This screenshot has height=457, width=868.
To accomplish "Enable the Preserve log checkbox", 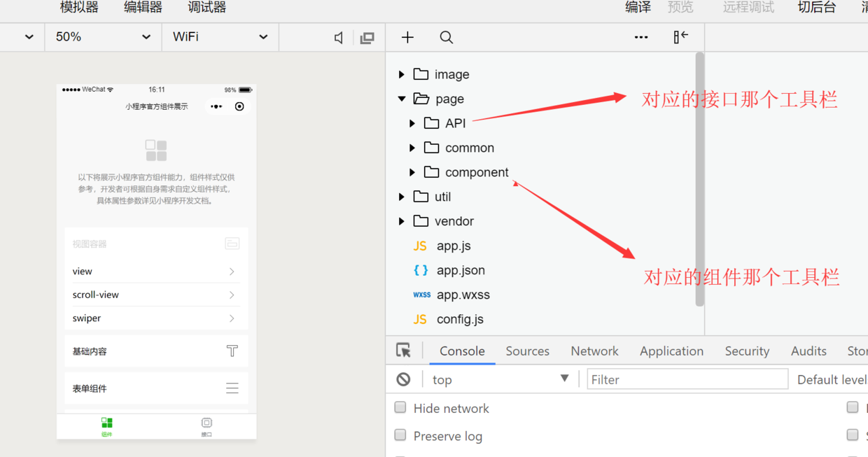I will (x=400, y=435).
